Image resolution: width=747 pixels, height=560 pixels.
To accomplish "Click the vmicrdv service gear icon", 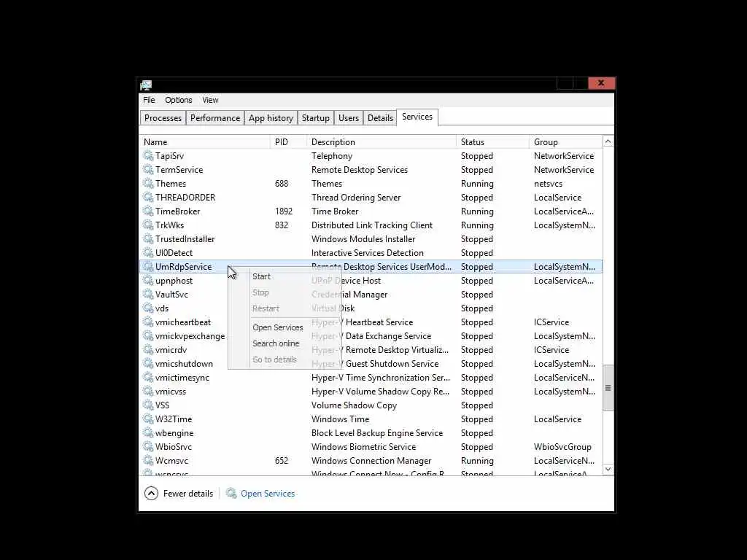I will (x=148, y=349).
